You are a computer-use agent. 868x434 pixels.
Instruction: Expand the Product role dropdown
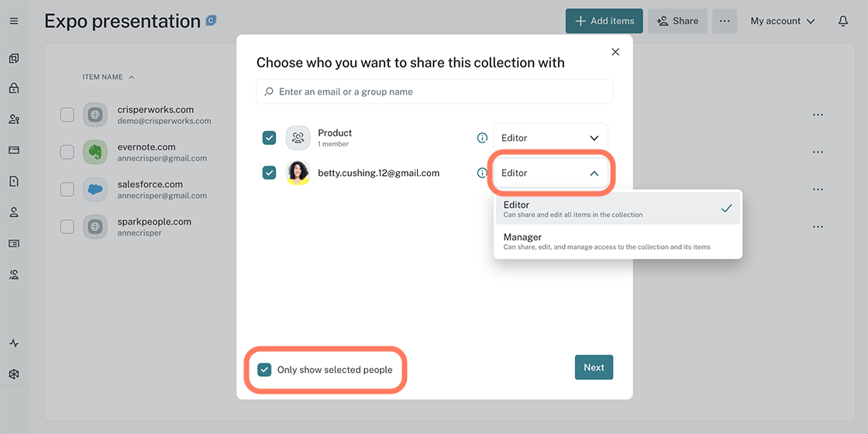tap(550, 138)
